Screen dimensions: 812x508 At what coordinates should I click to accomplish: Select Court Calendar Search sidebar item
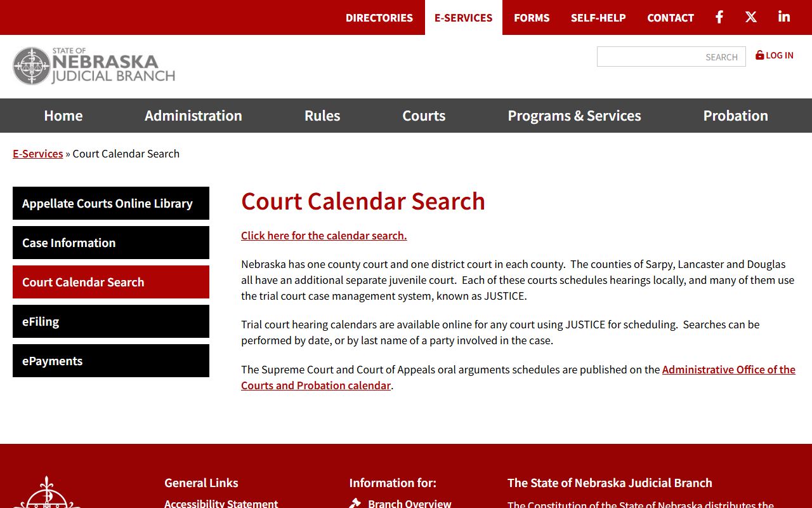(111, 282)
